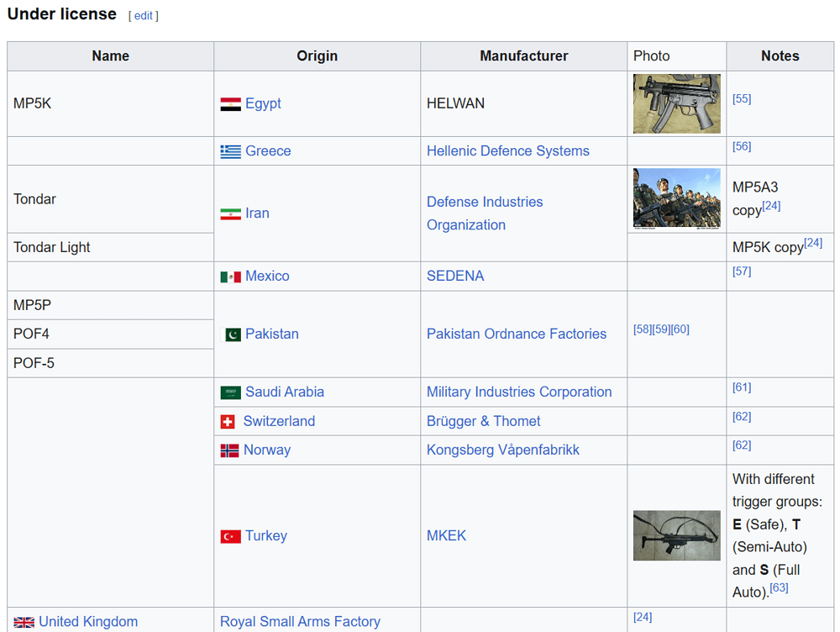Viewport: 840px width, 632px height.
Task: Jump to citation 62 in Switzerland row
Action: pos(742,417)
